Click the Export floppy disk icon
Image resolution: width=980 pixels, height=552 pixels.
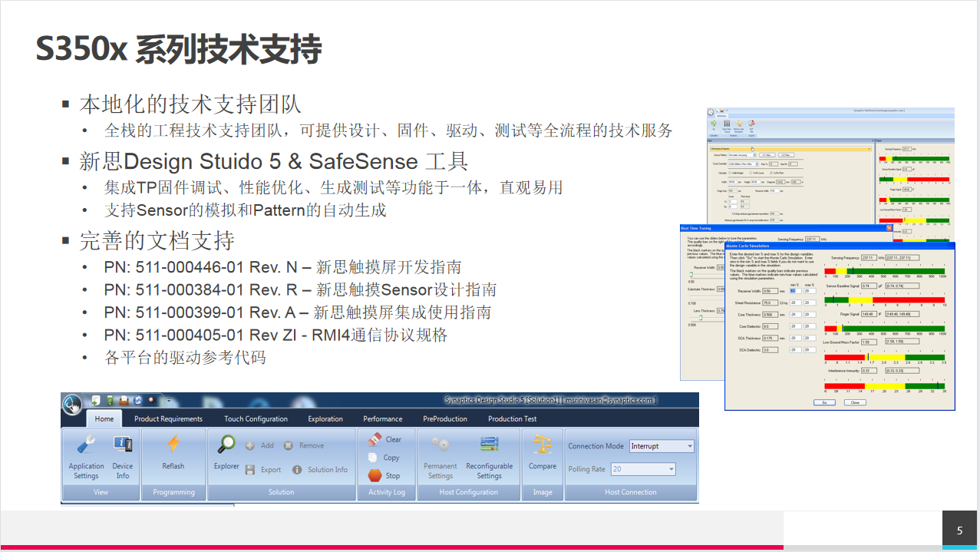250,470
